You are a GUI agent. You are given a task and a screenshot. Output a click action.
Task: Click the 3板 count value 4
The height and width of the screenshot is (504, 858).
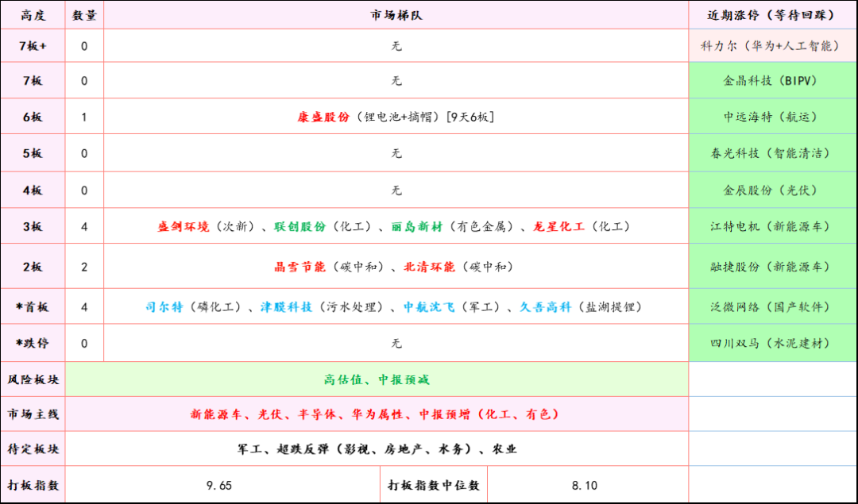84,227
